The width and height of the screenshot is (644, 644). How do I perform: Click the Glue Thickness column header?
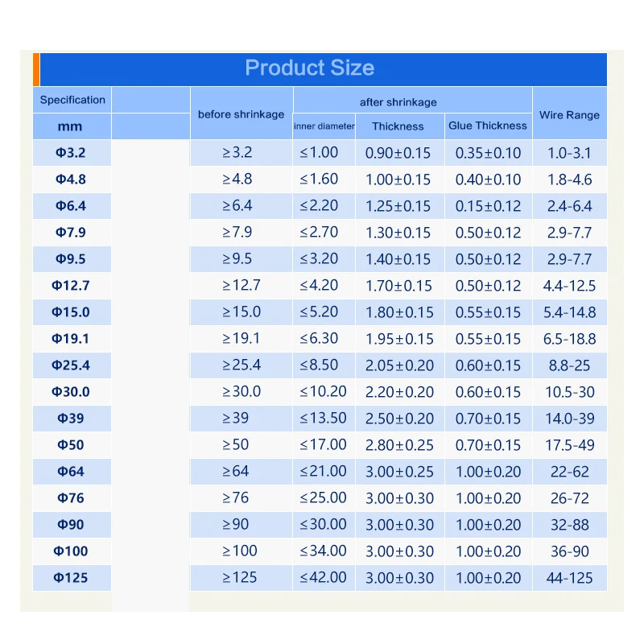488,126
